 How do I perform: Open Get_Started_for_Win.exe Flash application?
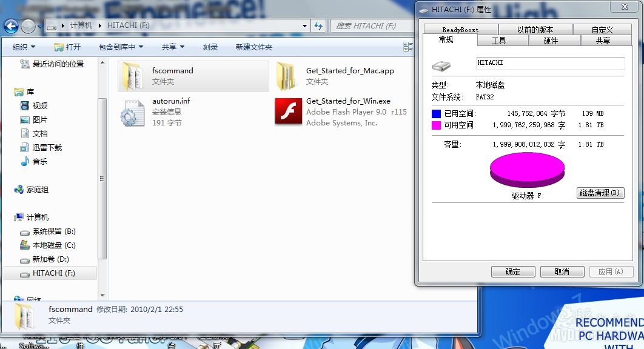coord(289,111)
